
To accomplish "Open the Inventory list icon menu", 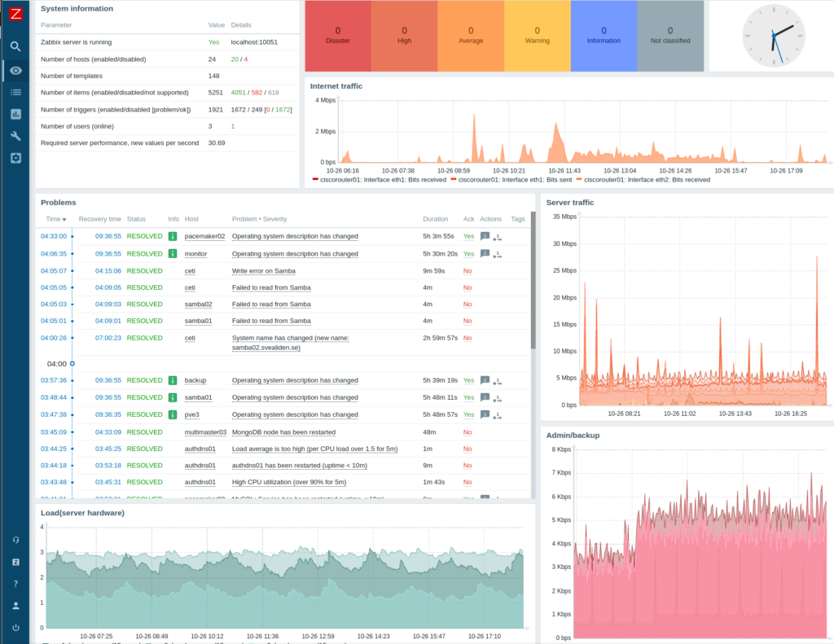I will tap(15, 92).
